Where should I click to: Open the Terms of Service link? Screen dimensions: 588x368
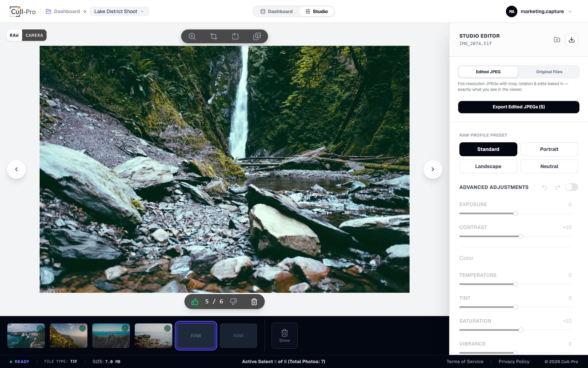pyautogui.click(x=465, y=362)
